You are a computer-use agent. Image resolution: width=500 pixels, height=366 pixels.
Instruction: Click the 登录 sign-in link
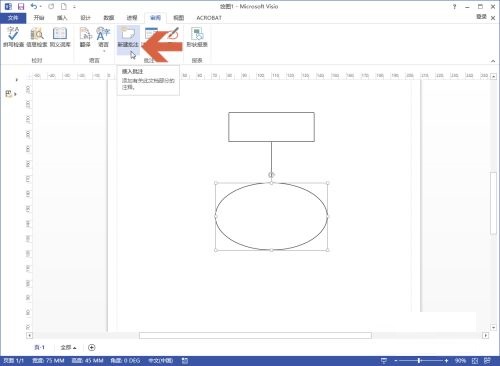481,17
